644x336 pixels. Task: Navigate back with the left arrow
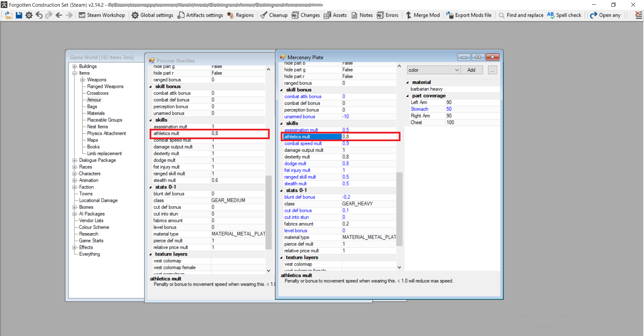pos(59,15)
